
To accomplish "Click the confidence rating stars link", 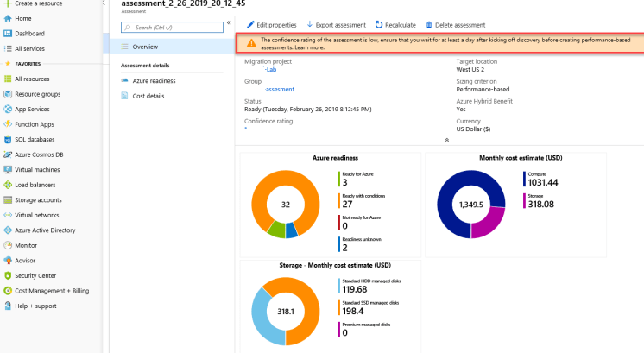I will (254, 129).
